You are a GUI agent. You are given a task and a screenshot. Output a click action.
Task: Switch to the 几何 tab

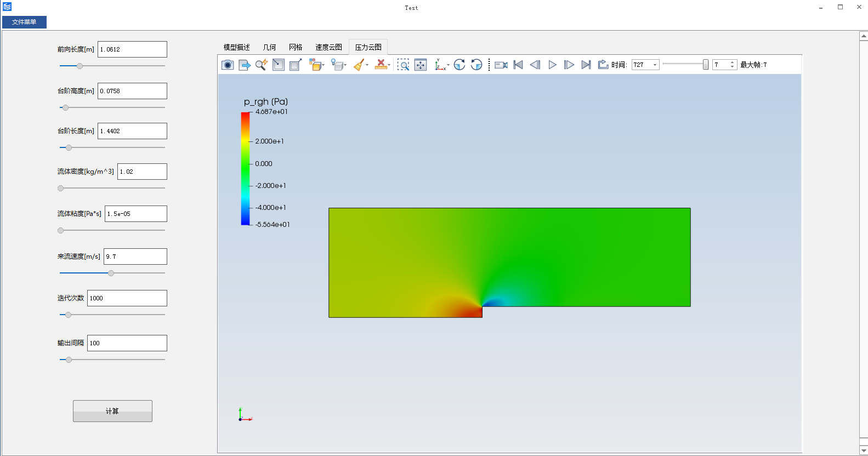(x=269, y=47)
